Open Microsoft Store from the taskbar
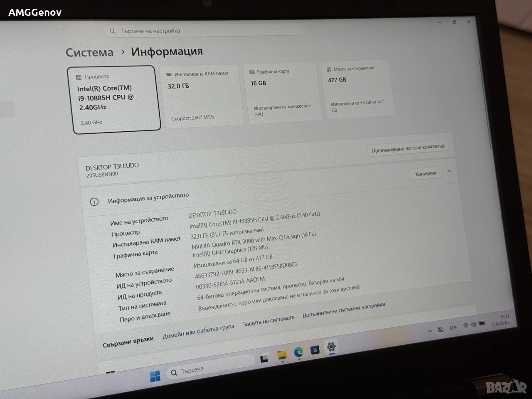This screenshot has height=399, width=532. 315,350
